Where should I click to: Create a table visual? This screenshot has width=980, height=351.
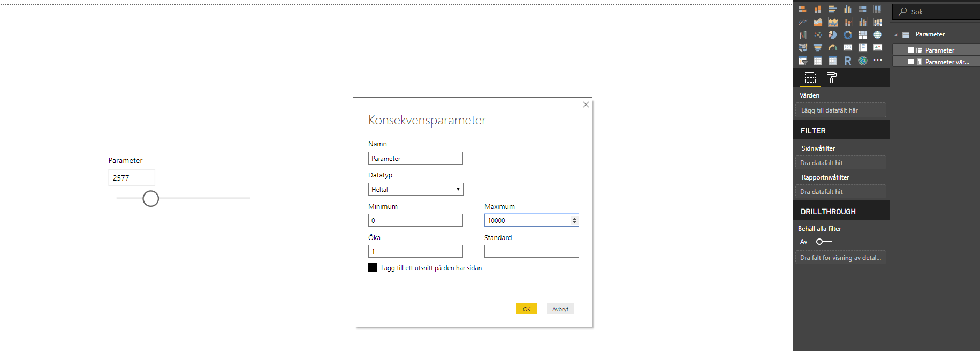tap(817, 61)
